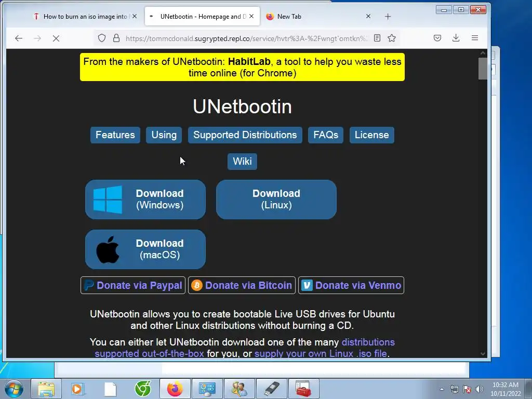Open Supported Distributions button
Image resolution: width=532 pixels, height=399 pixels.
[245, 135]
